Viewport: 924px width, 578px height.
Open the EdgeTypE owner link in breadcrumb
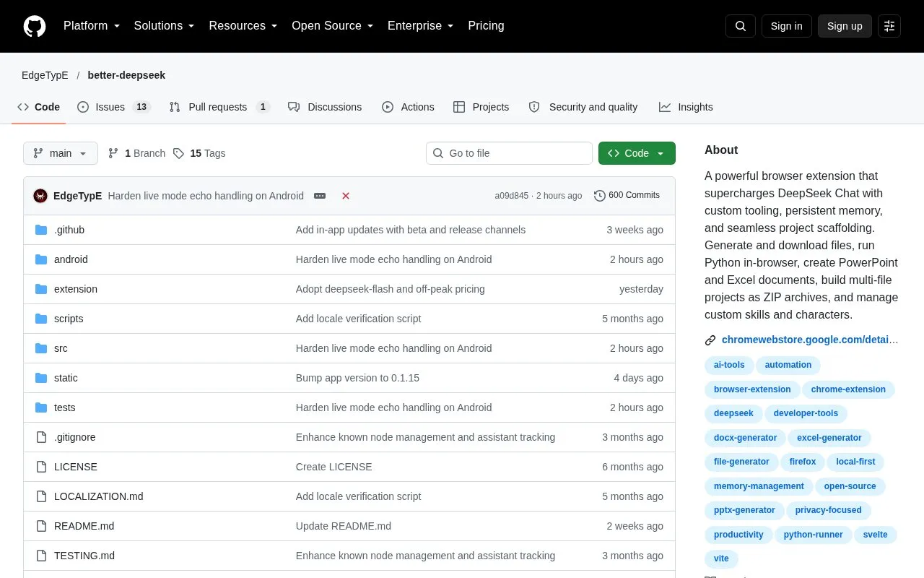click(x=45, y=75)
